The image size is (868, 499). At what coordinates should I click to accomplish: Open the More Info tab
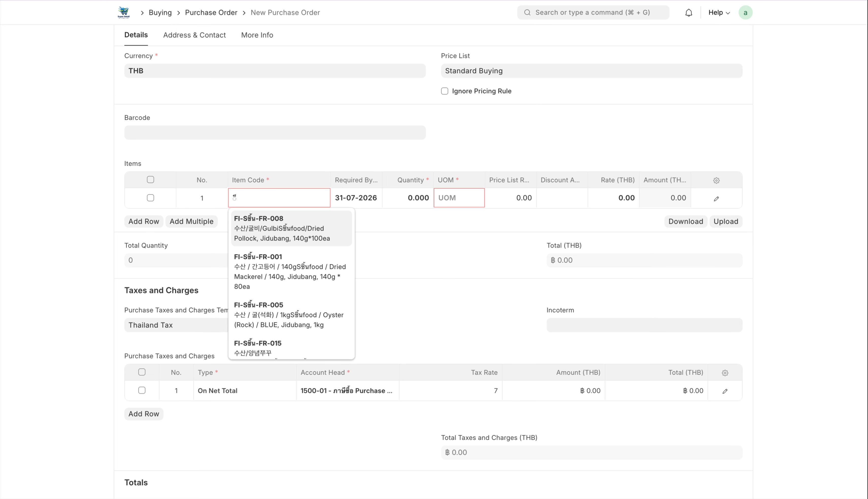257,35
